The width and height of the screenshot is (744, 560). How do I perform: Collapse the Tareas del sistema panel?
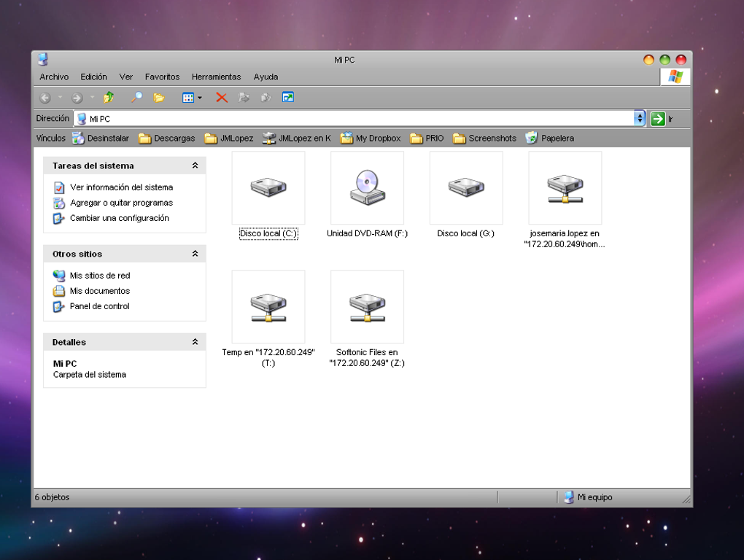[x=195, y=166]
